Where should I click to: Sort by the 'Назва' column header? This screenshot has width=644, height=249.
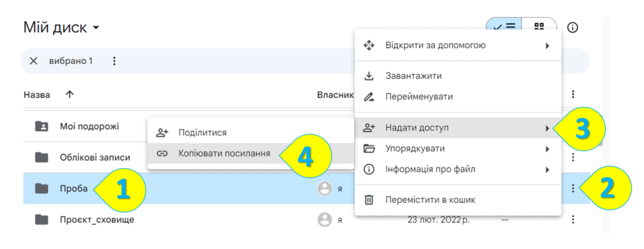click(x=37, y=95)
